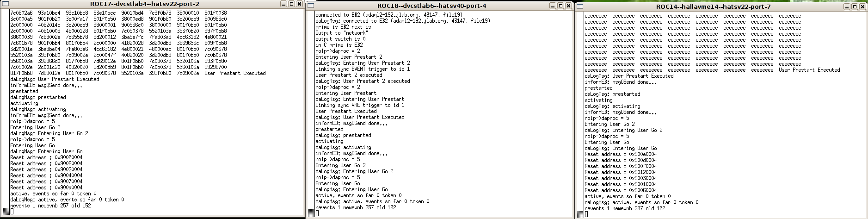The width and height of the screenshot is (868, 219).
Task: Click the ROC17--dvcstlab4--hatsv22-port-2 title bar
Action: coord(144,4)
